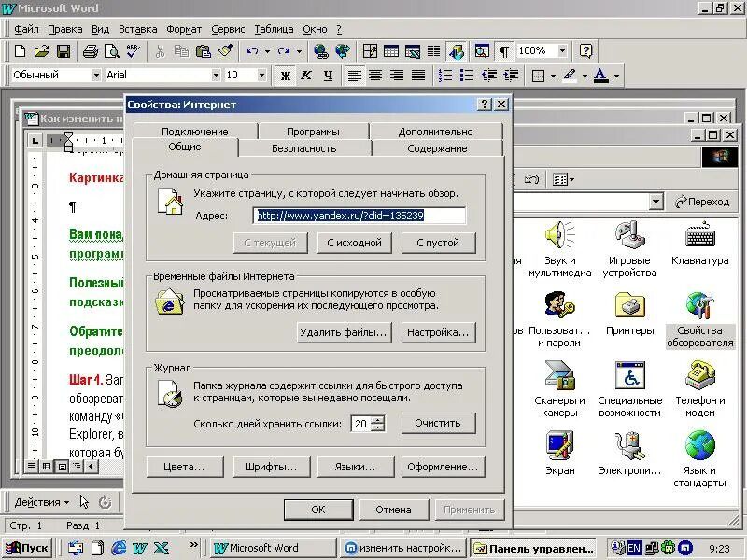This screenshot has width=747, height=560.
Task: Open the font size 10 dropdown
Action: (x=261, y=76)
